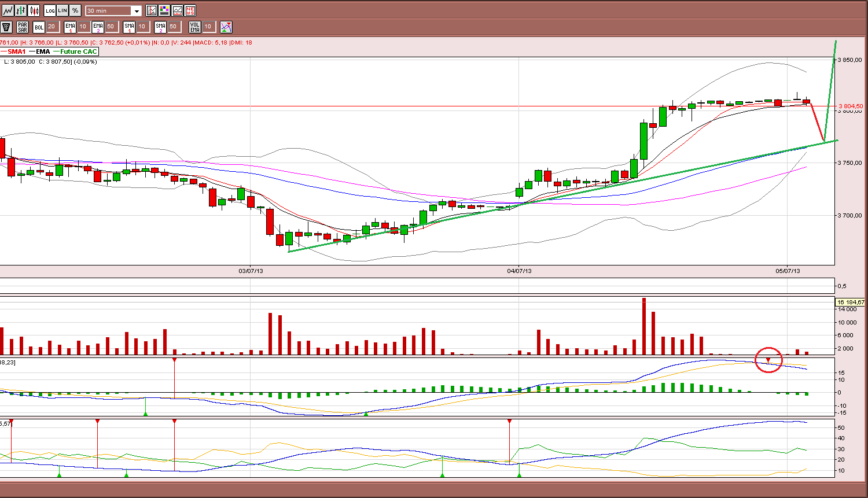
Task: Toggle the EMA 2 indicator
Action: coord(98,27)
